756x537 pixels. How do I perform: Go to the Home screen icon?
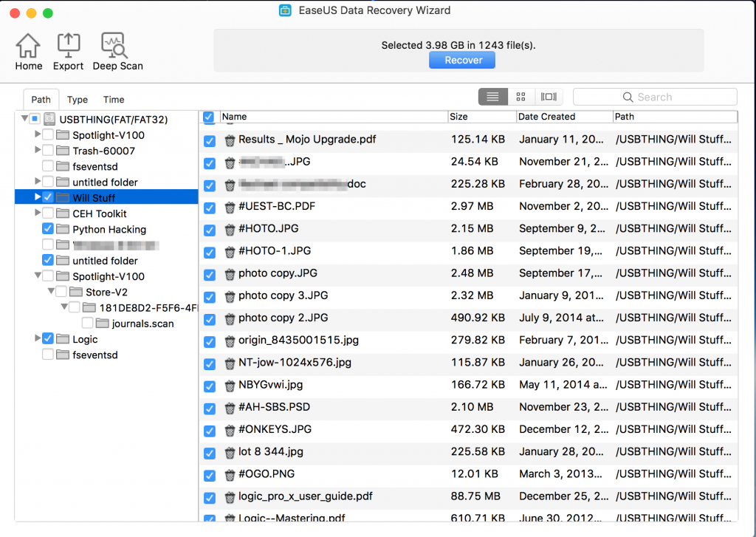click(x=28, y=46)
